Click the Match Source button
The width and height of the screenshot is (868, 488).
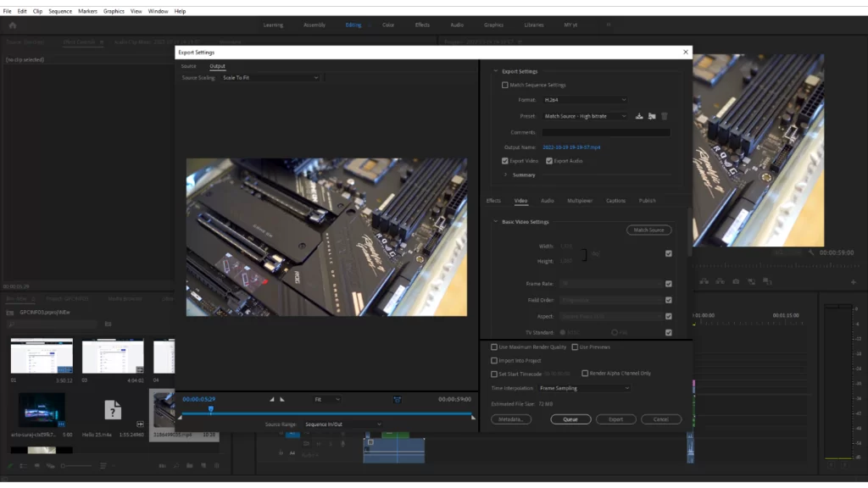point(648,230)
